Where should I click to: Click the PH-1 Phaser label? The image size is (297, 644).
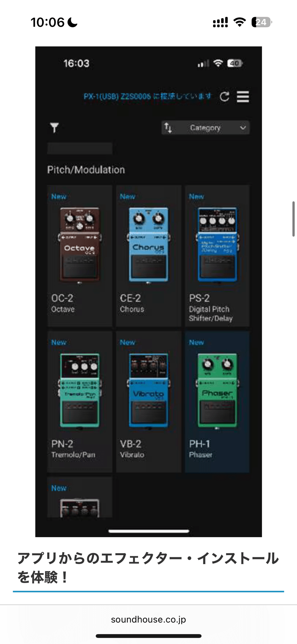point(201,449)
